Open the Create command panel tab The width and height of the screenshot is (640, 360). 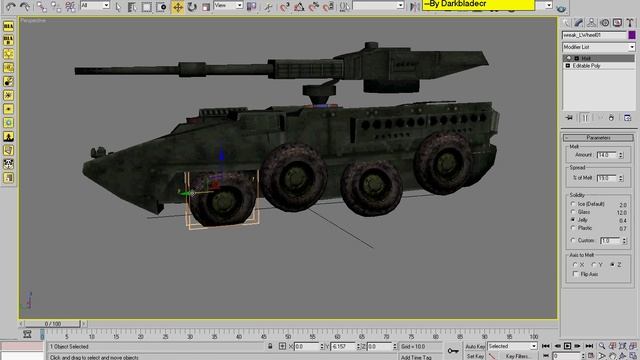coord(566,23)
